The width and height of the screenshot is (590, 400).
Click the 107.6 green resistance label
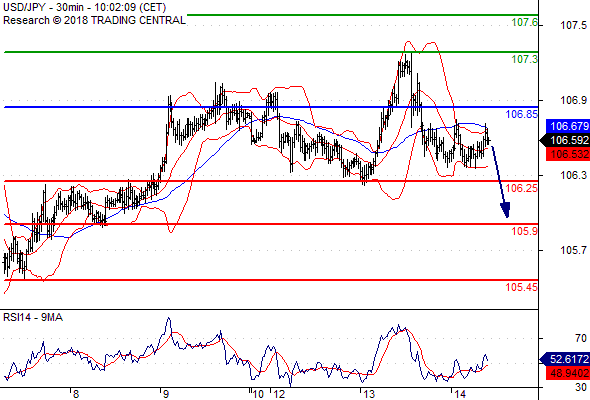click(525, 22)
